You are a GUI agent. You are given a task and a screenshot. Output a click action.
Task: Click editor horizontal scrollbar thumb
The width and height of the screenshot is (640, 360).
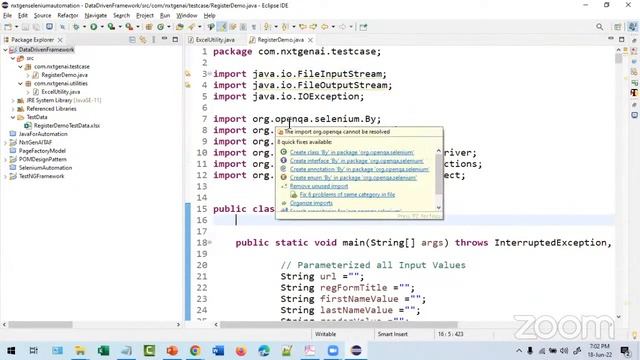tap(338, 324)
